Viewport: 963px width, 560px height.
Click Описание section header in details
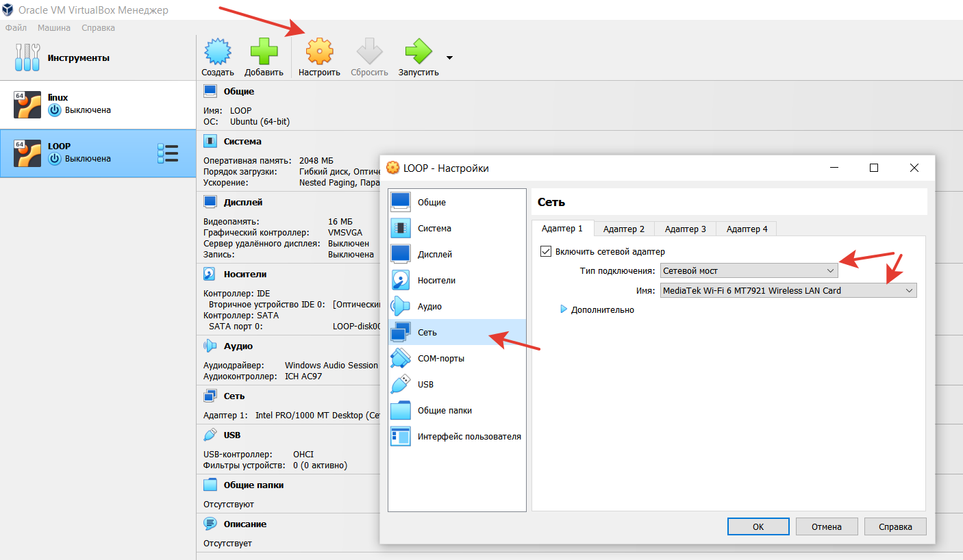245,524
